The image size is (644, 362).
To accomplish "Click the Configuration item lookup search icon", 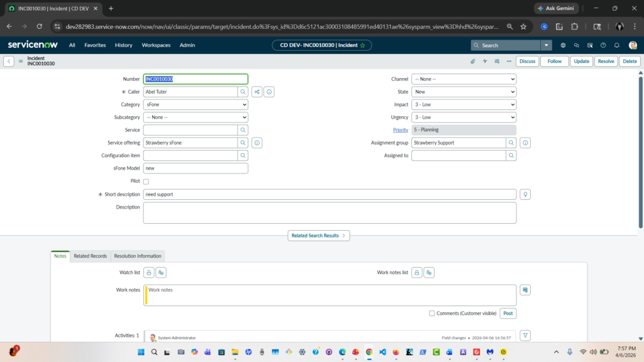I will click(243, 155).
